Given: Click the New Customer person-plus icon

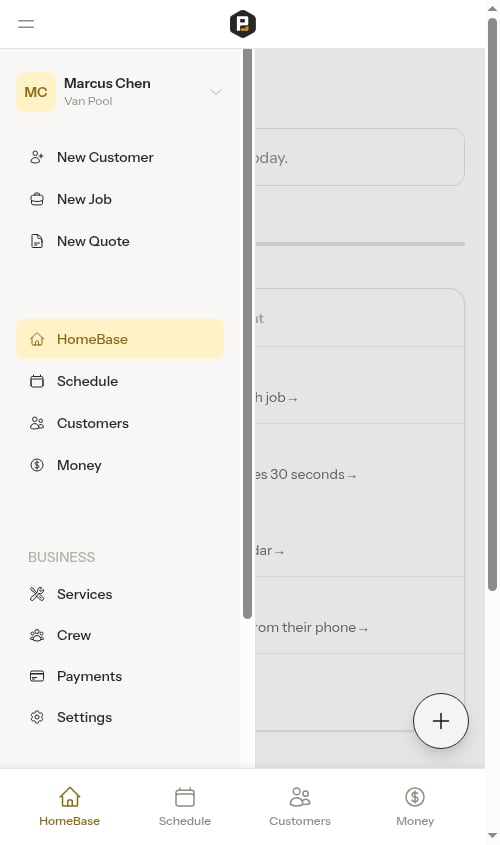Looking at the screenshot, I should pyautogui.click(x=37, y=157).
